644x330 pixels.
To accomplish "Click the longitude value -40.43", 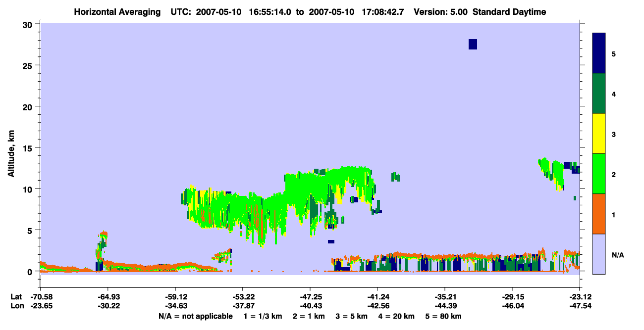I will click(x=310, y=306).
